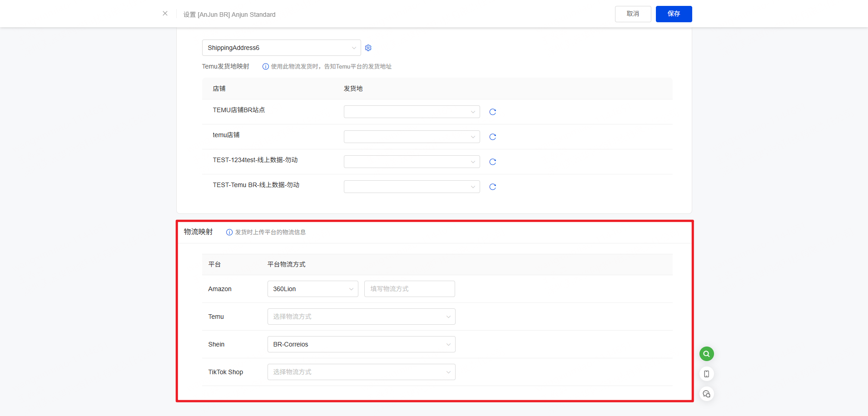Expand the Temu logistics method dropdown
Screen dimensions: 868x416
tap(361, 317)
